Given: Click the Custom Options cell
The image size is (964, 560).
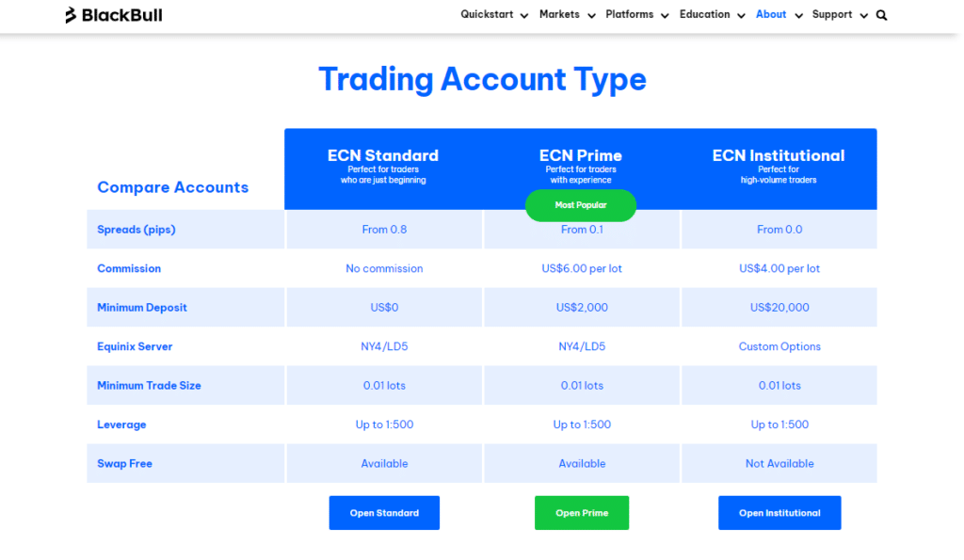Looking at the screenshot, I should tap(779, 346).
